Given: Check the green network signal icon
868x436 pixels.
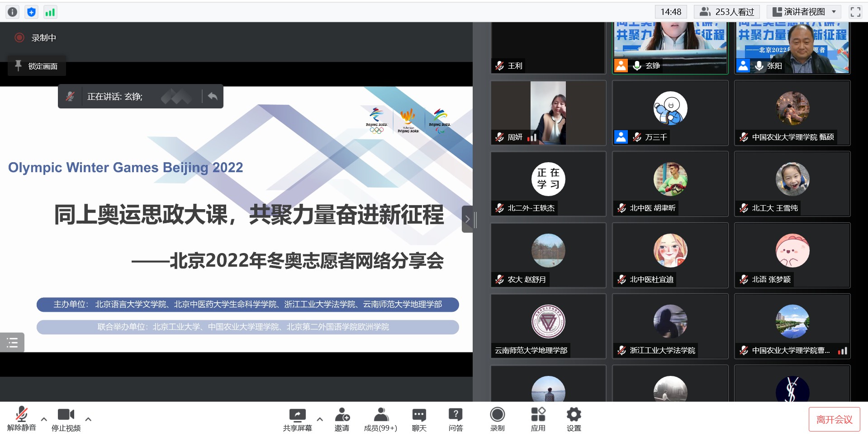Looking at the screenshot, I should (x=50, y=12).
